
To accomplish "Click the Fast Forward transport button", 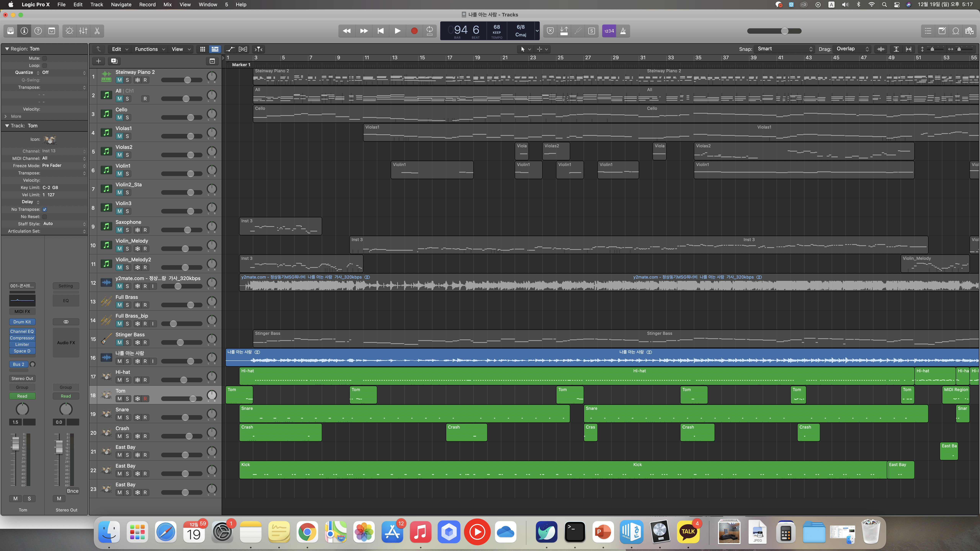I will (364, 31).
